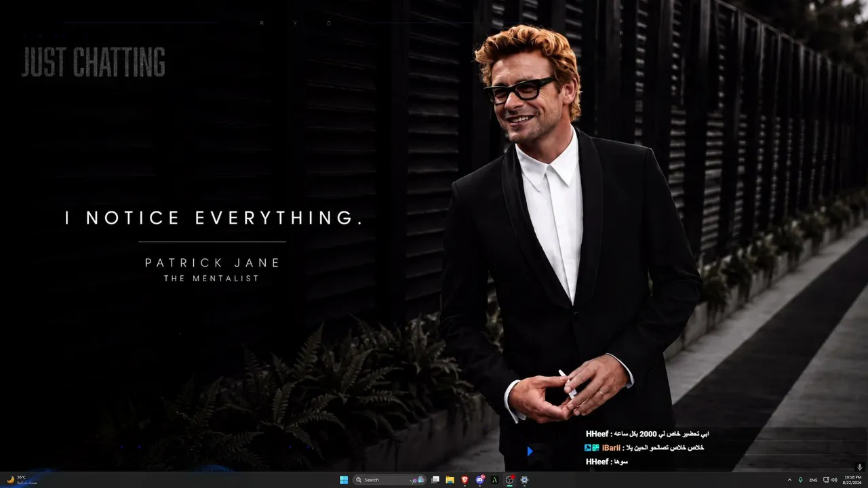Screen dimensions: 868x488
Task: Click the blue play arrow overlay
Action: tap(530, 451)
